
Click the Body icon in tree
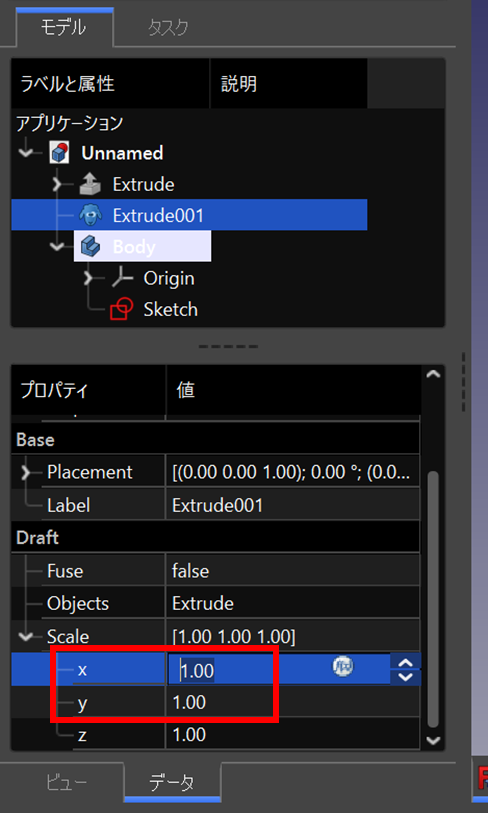pos(89,247)
